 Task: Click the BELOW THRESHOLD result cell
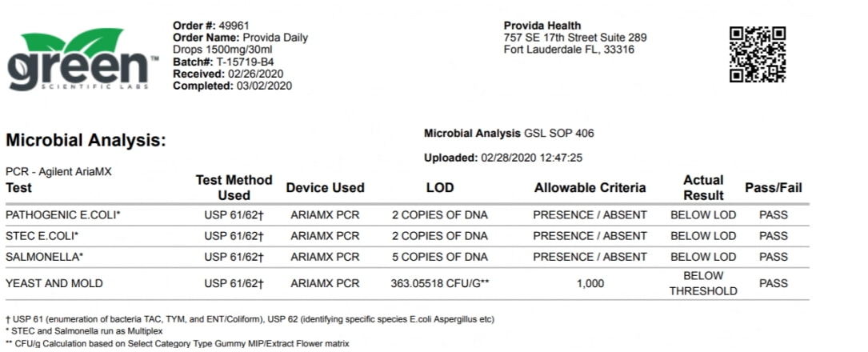[x=703, y=283]
